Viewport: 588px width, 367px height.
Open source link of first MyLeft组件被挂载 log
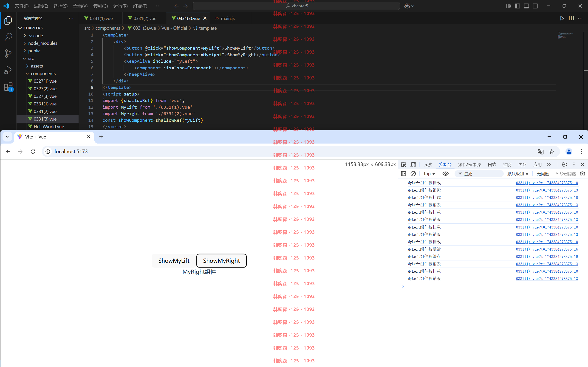point(547,183)
